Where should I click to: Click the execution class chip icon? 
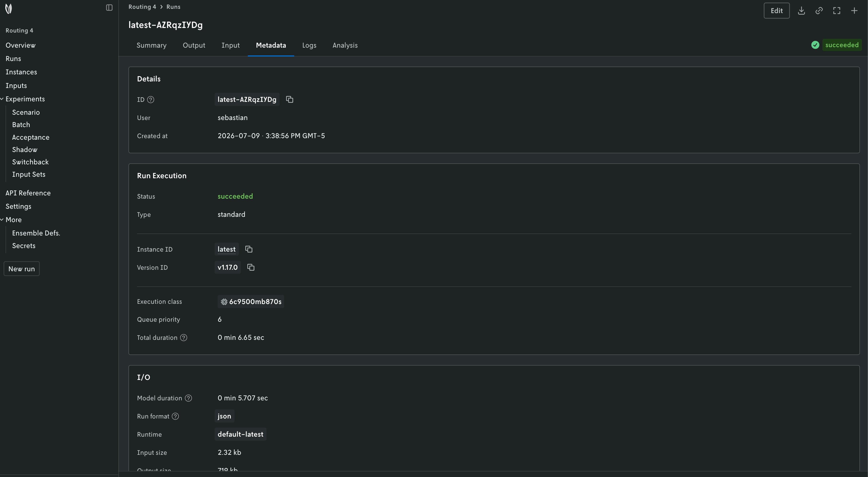pos(224,302)
